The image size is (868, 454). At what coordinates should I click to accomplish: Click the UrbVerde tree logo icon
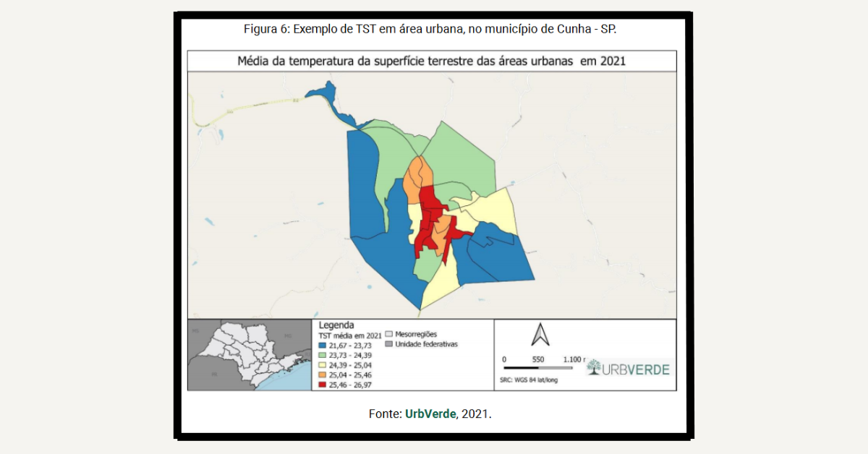(x=593, y=368)
